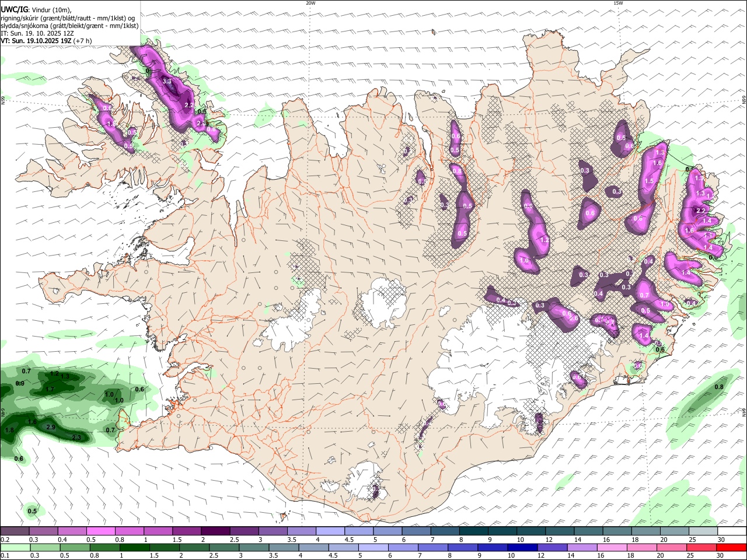Click the 2.3 rain value in the dark green band

76,437
